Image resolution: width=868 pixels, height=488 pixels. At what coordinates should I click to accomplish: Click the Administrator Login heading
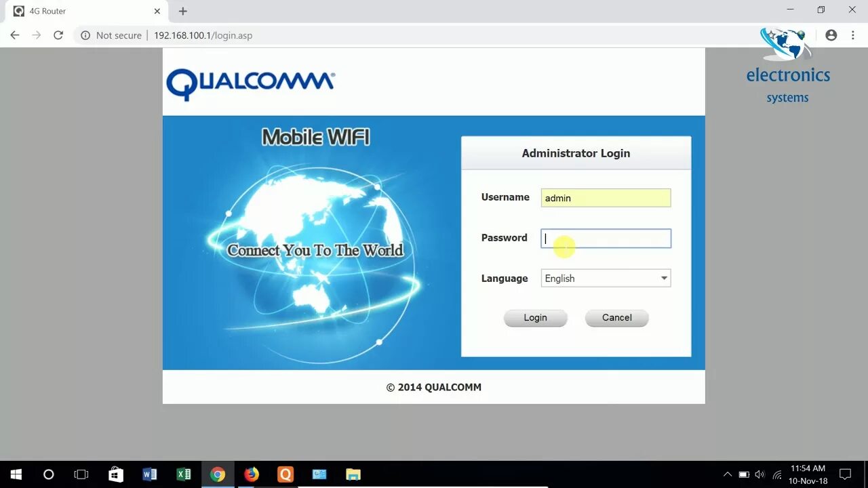click(576, 153)
